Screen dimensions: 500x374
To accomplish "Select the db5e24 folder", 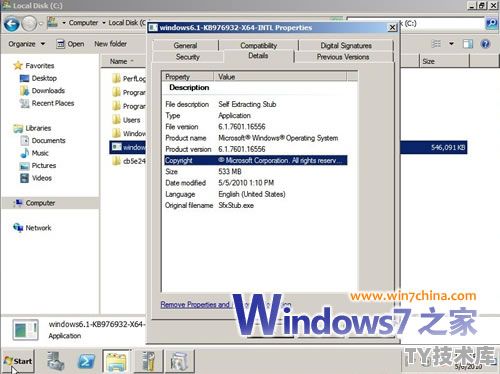I will click(129, 161).
